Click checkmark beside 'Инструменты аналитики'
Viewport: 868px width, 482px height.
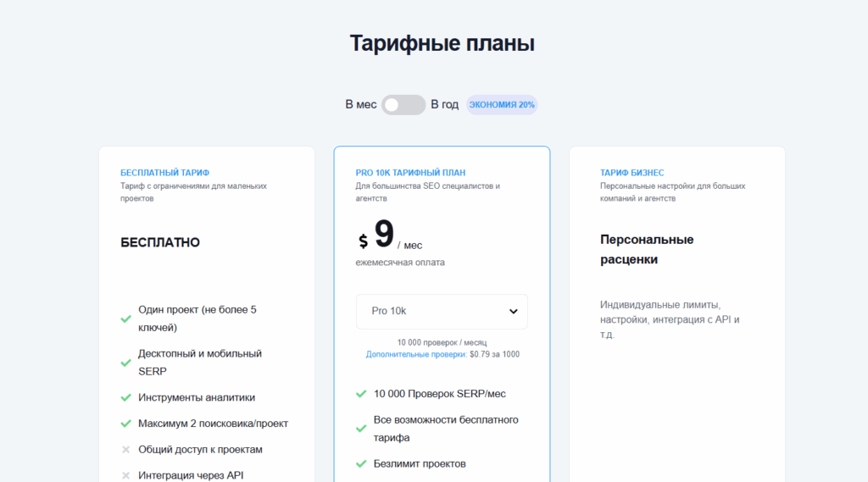(x=125, y=397)
